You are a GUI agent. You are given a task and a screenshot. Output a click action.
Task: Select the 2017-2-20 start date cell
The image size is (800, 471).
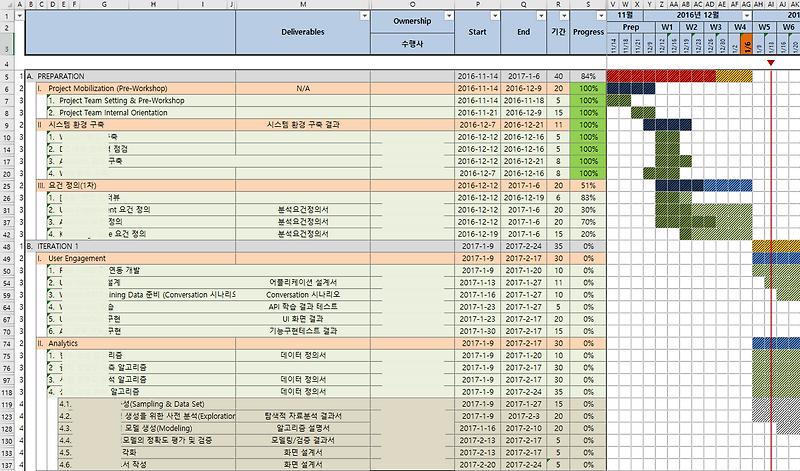click(478, 465)
